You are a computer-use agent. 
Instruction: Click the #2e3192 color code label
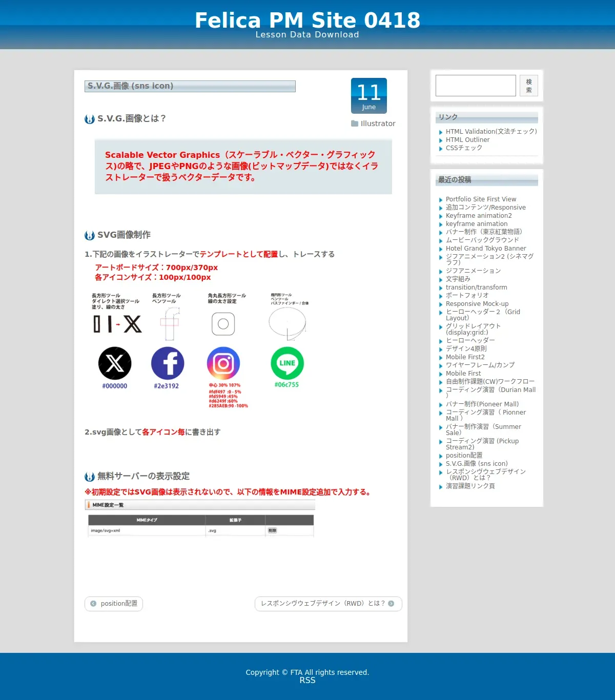[x=167, y=386]
